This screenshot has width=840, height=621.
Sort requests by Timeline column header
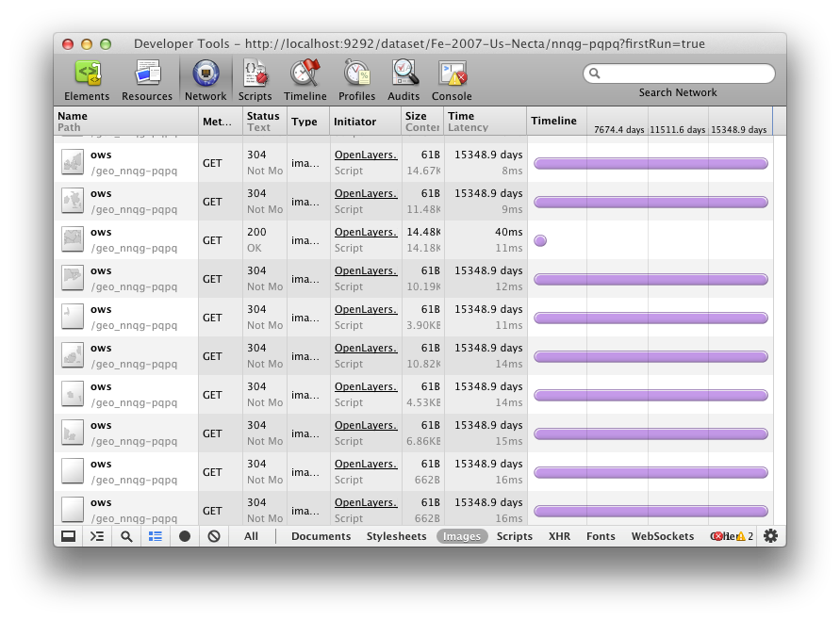(553, 121)
